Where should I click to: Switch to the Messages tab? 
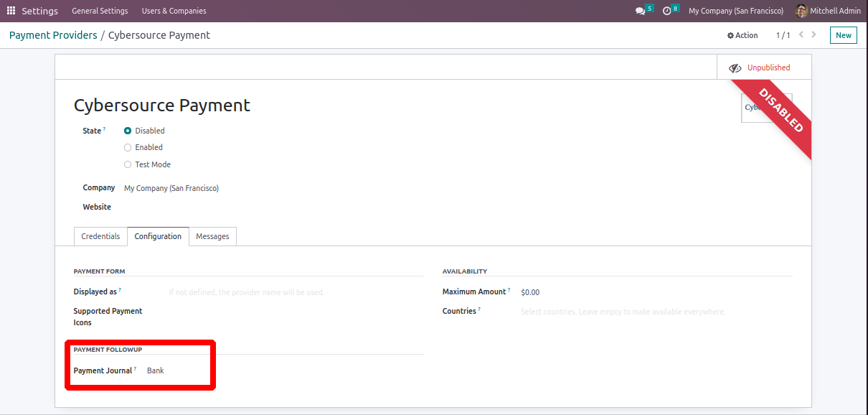click(x=212, y=236)
